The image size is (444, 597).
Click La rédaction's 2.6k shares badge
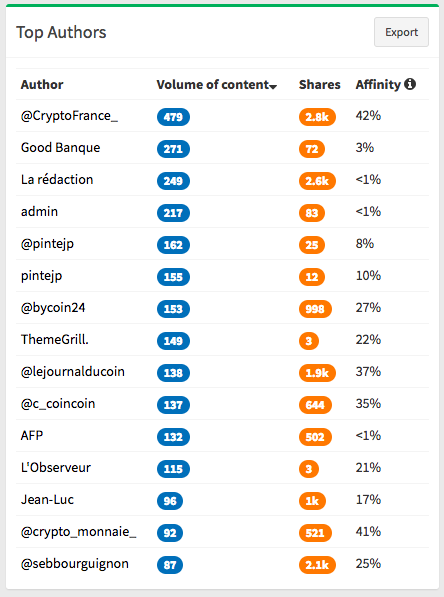(317, 180)
